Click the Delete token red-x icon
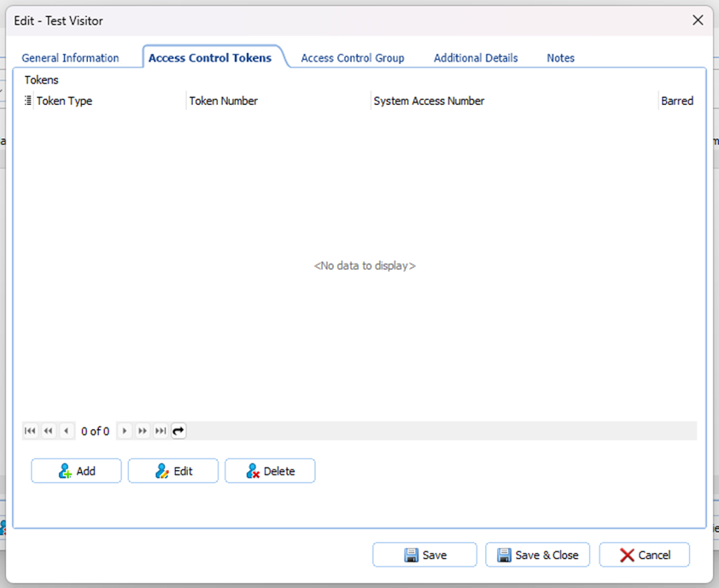 pyautogui.click(x=254, y=470)
